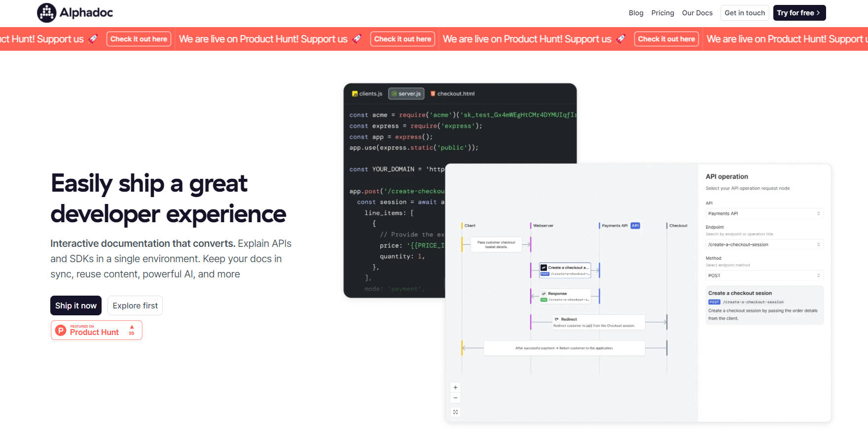The height and width of the screenshot is (439, 868).
Task: Click the Pass customer checkout basket details node
Action: point(496,244)
